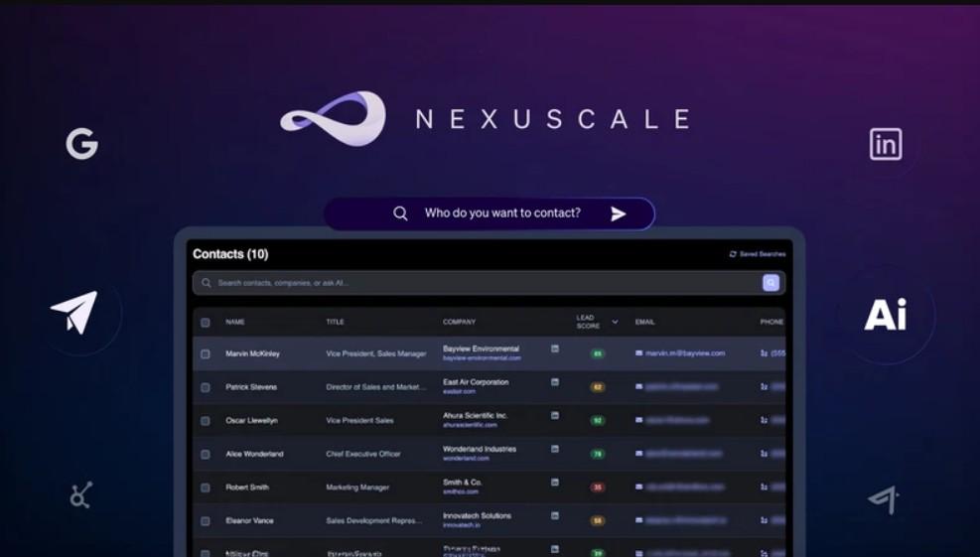Click the large Ai circle icon

pos(885,315)
